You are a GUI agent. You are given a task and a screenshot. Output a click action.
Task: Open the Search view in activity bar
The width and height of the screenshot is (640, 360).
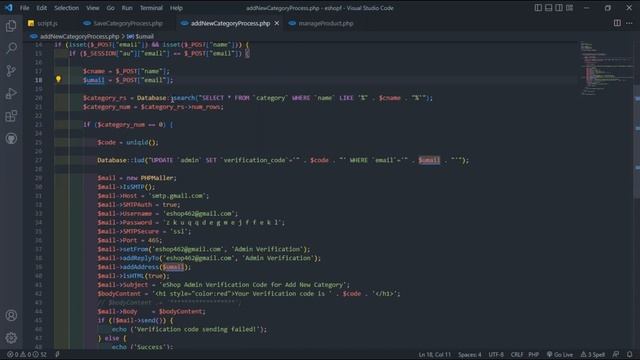pos(11,48)
